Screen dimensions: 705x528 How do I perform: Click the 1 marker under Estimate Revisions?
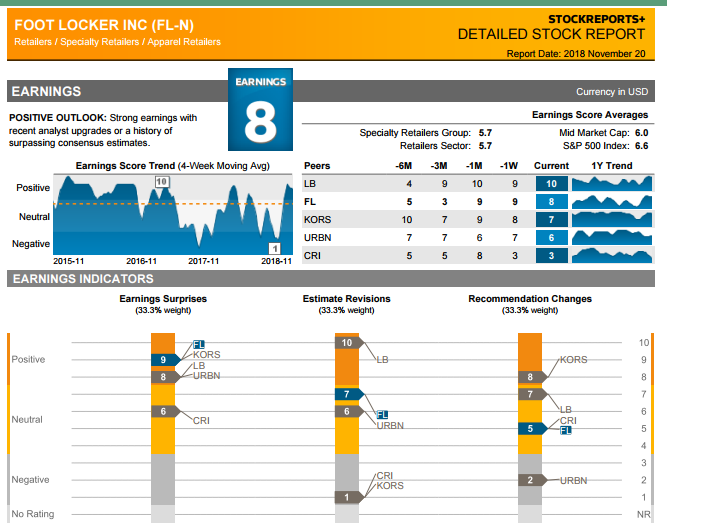pyautogui.click(x=349, y=497)
